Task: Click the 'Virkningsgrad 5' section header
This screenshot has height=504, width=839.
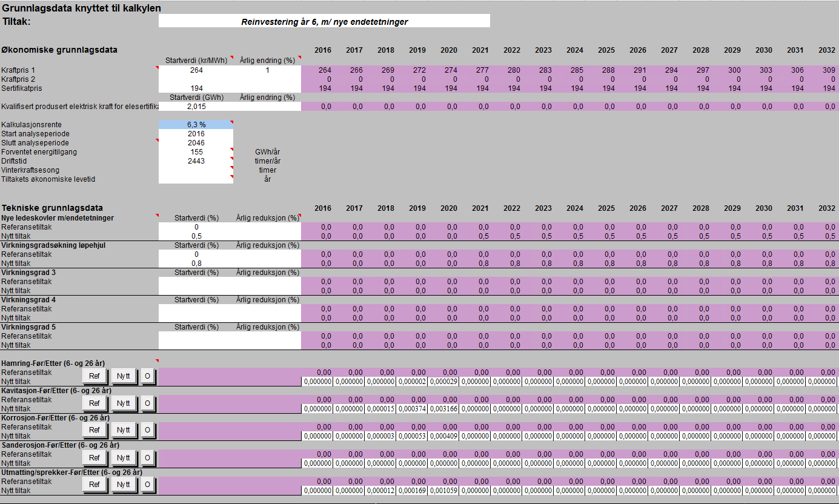Action: (x=28, y=327)
